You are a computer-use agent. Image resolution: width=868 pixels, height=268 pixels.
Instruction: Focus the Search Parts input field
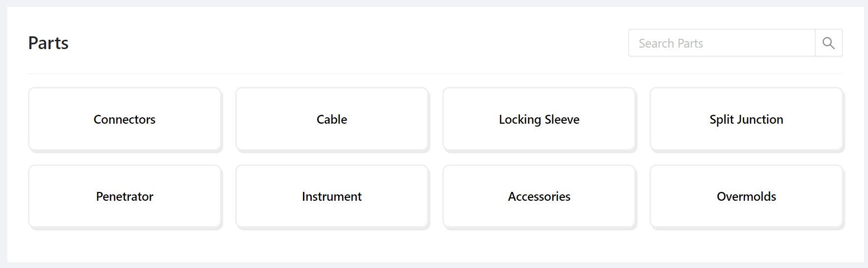pos(722,43)
